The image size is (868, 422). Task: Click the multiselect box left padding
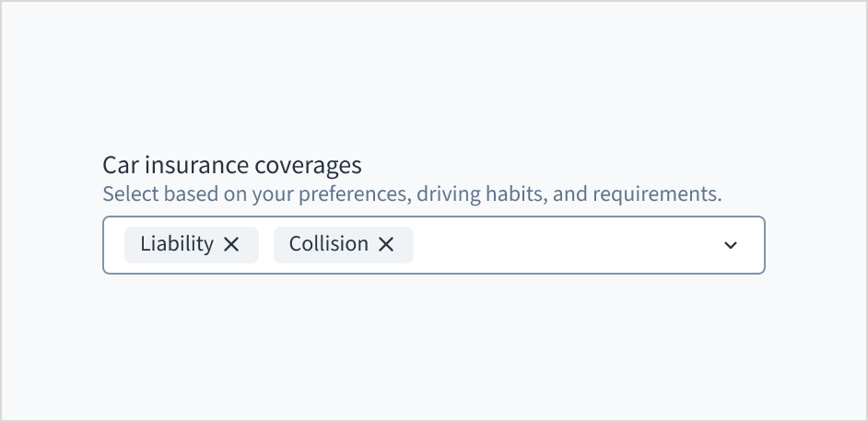(x=113, y=245)
